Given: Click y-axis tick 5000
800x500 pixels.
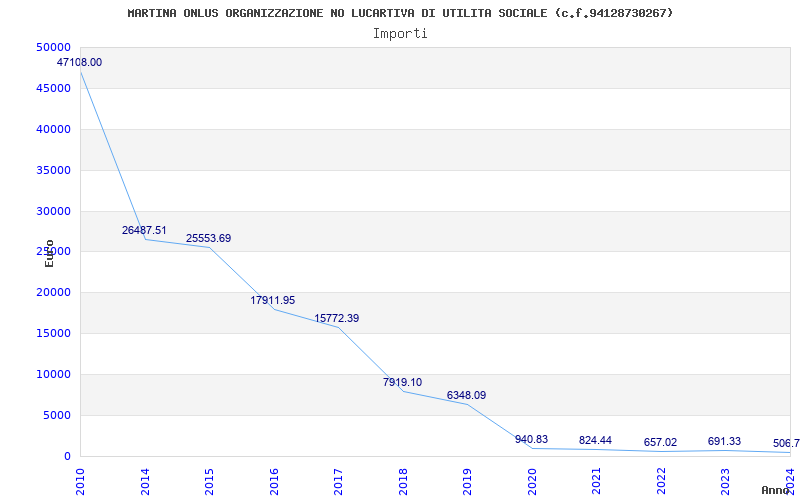Looking at the screenshot, I should point(56,415).
